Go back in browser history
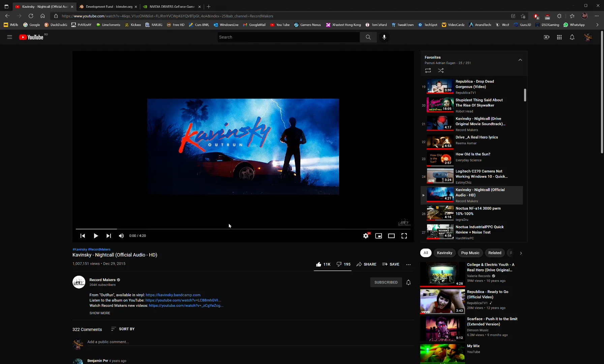Viewport: 604px width, 364px height. [x=7, y=16]
